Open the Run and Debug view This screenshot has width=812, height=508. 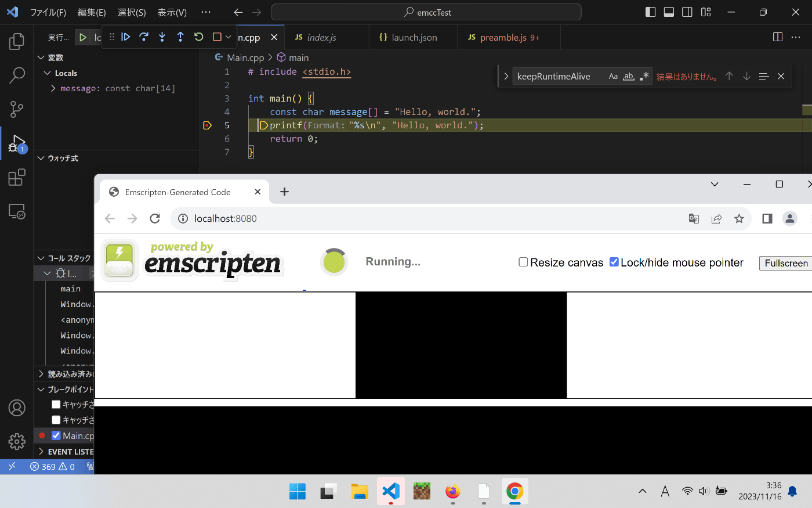point(17,143)
